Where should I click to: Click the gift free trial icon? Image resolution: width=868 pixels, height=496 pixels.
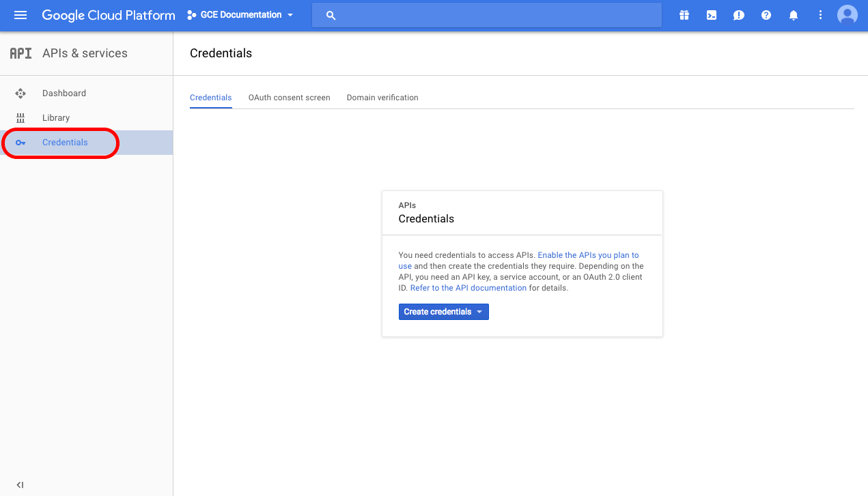coord(684,15)
